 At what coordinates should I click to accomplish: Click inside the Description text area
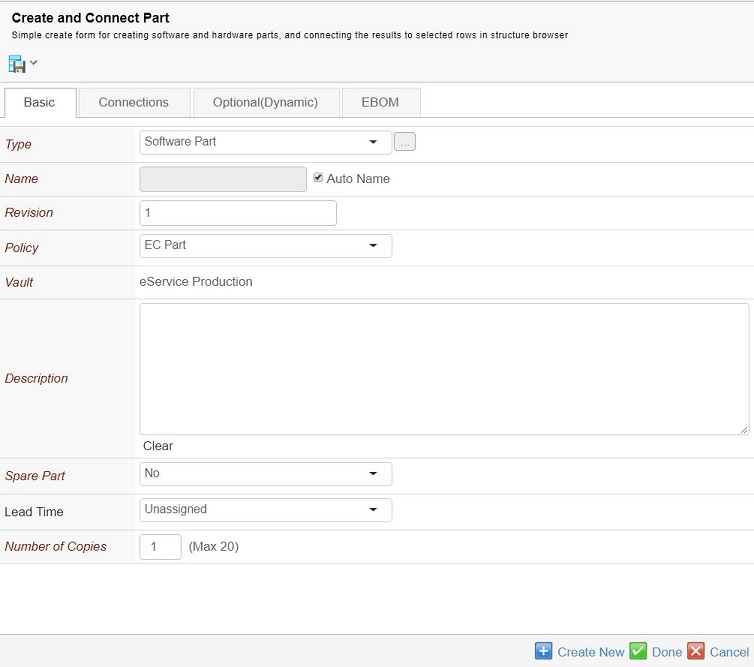point(444,368)
